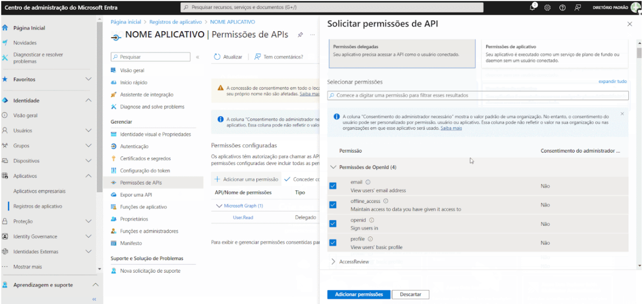The height and width of the screenshot is (304, 644).
Task: Dismiss the info banner in permissions panel
Action: pyautogui.click(x=622, y=114)
